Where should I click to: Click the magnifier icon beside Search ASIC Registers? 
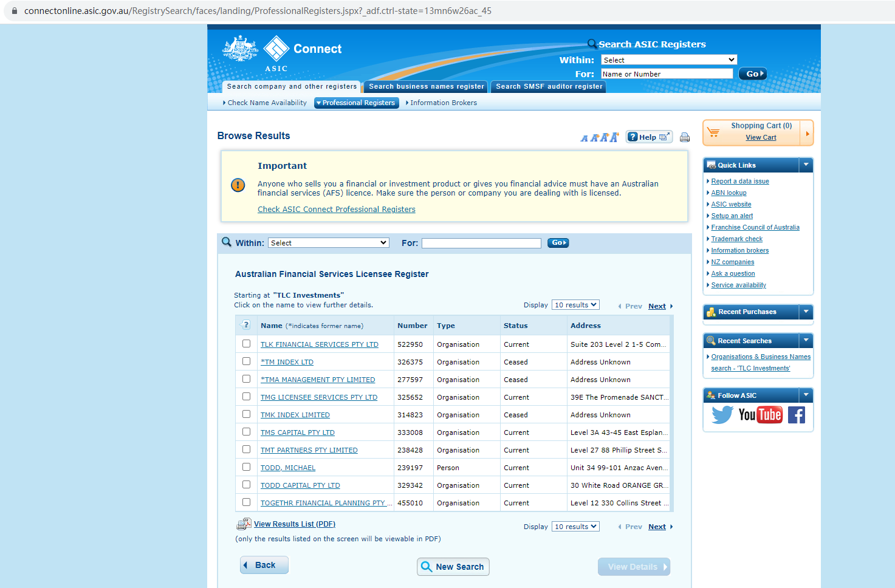[592, 44]
